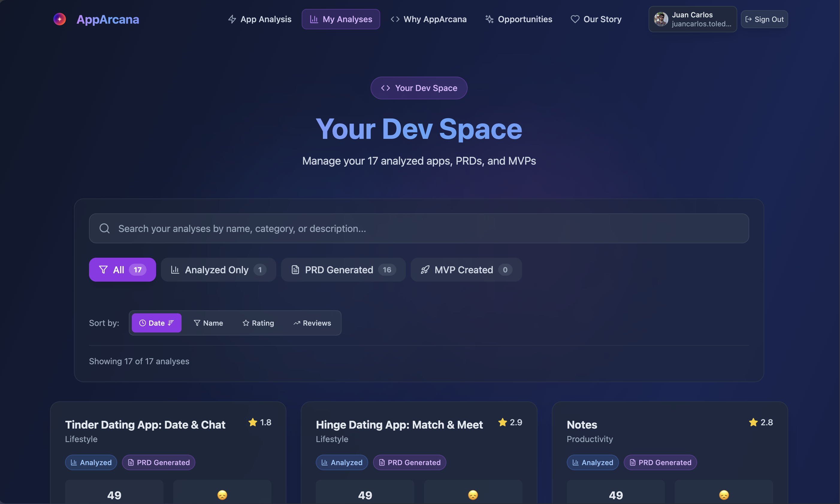Click star rating icon on Notes card
The width and height of the screenshot is (840, 504).
coord(753,422)
